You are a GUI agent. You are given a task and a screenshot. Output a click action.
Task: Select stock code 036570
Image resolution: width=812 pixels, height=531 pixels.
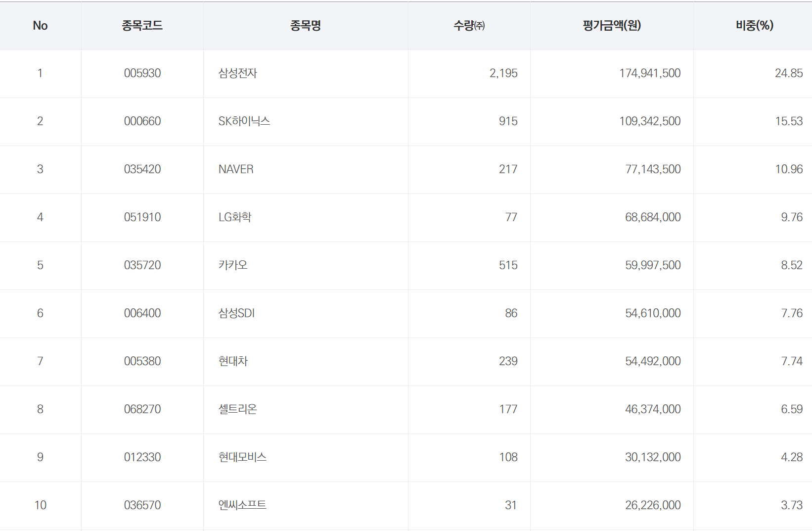tap(142, 505)
